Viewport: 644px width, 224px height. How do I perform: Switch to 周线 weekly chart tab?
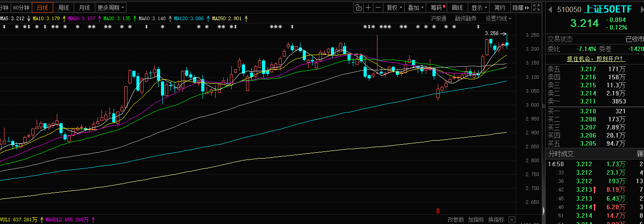coord(64,8)
